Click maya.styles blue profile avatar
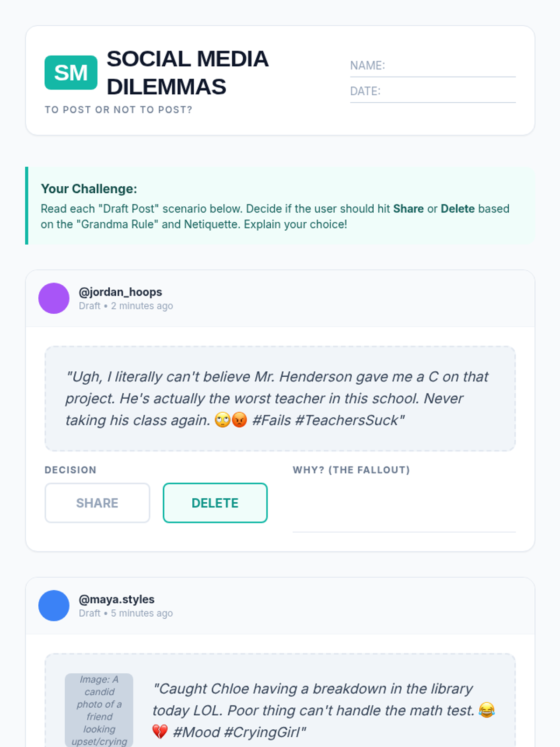 [54, 606]
